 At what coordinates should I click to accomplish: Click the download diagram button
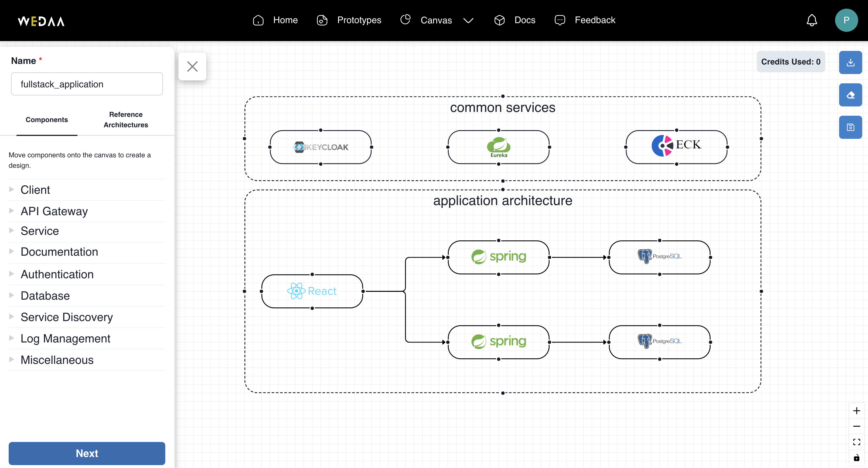(x=850, y=62)
